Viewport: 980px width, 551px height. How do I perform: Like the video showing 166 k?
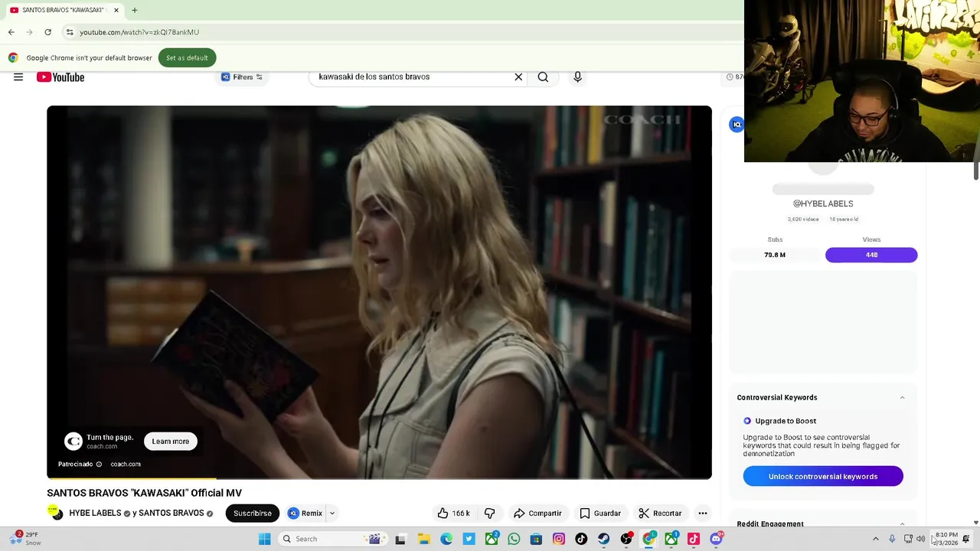coord(453,514)
